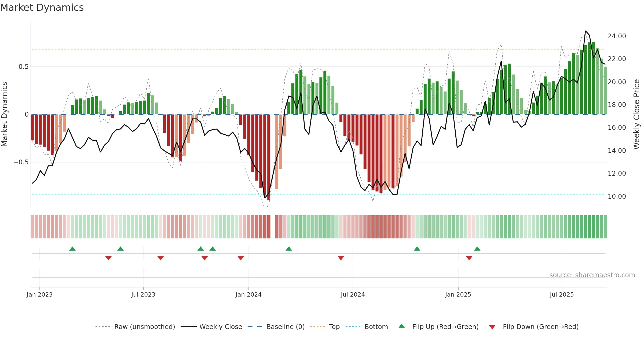Click the green Flip Up legend triangle icon
The width and height of the screenshot is (644, 362).
(x=402, y=326)
